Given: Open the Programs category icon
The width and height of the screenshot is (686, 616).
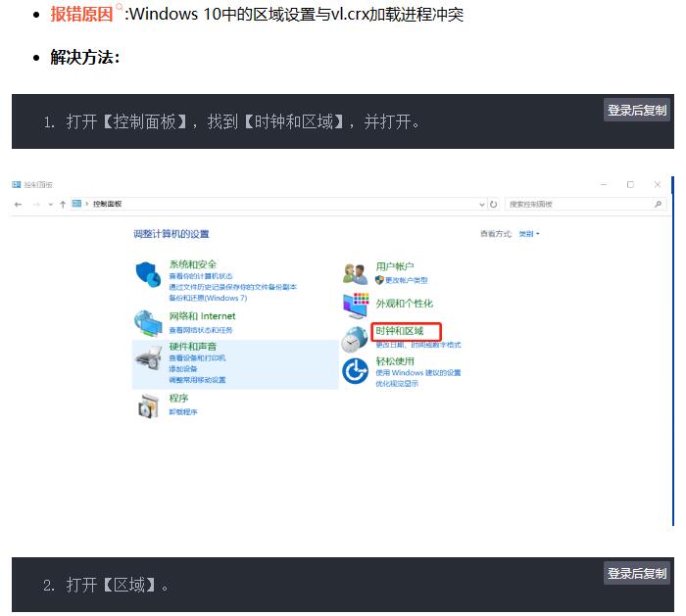Looking at the screenshot, I should pos(147,403).
